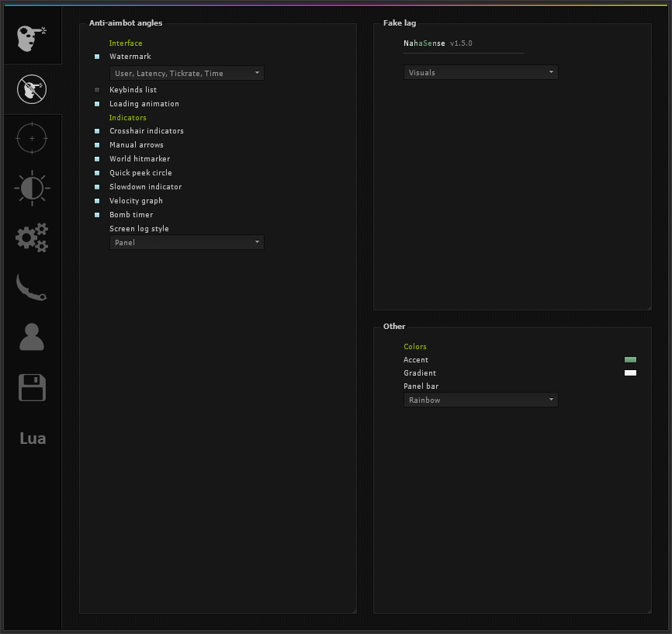672x634 pixels.
Task: Open the Rage aimbot head icon tab
Action: pyautogui.click(x=32, y=39)
